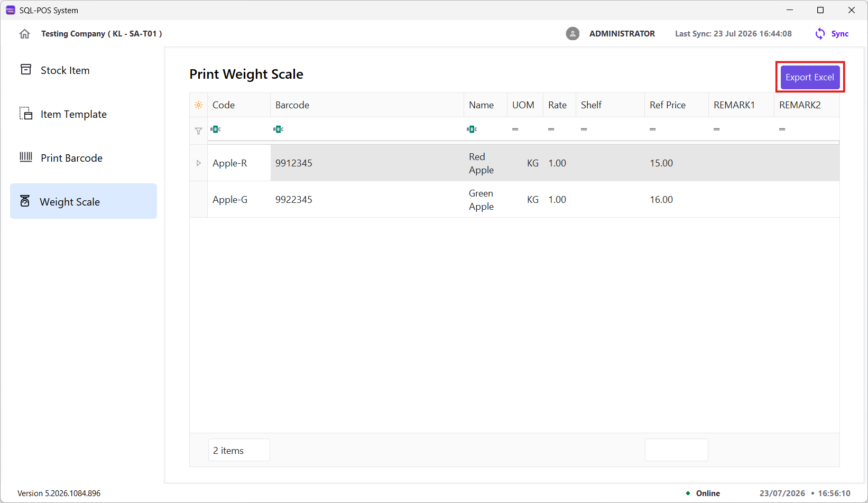Click the Version 5.2026.1084.896 label
Image resolution: width=868 pixels, height=503 pixels.
coord(59,493)
